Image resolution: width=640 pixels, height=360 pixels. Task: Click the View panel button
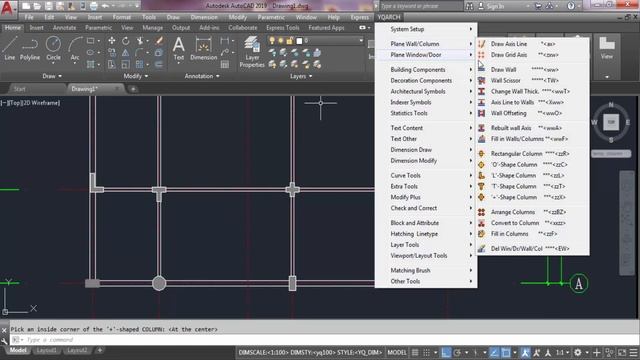(x=607, y=48)
